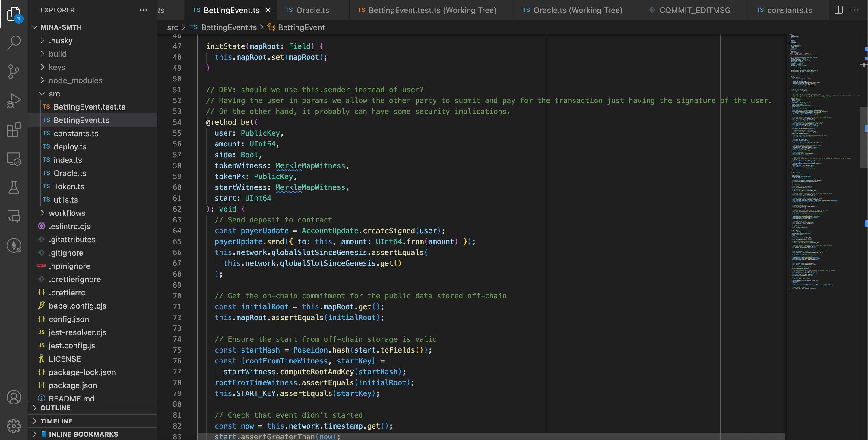
Task: Open jest.config.js file
Action: click(x=93, y=345)
